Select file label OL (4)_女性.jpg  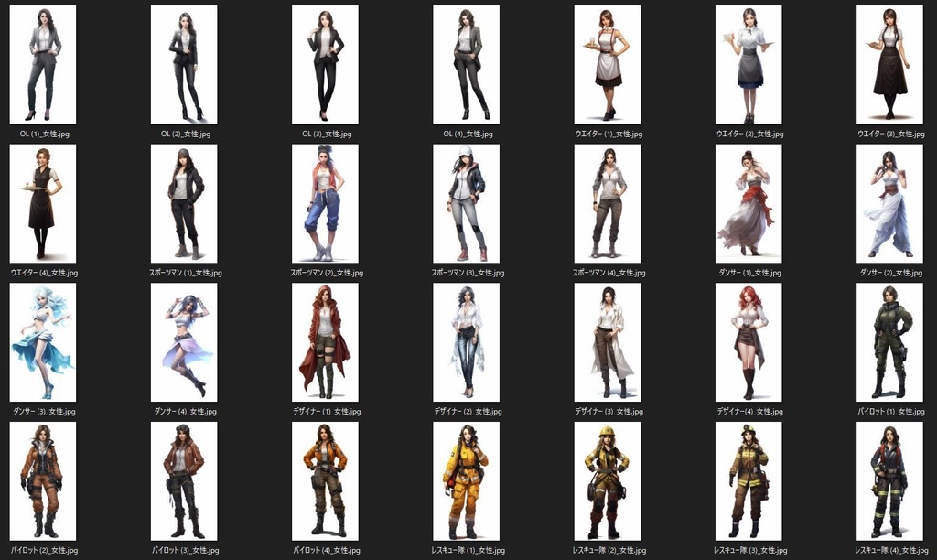point(468,134)
